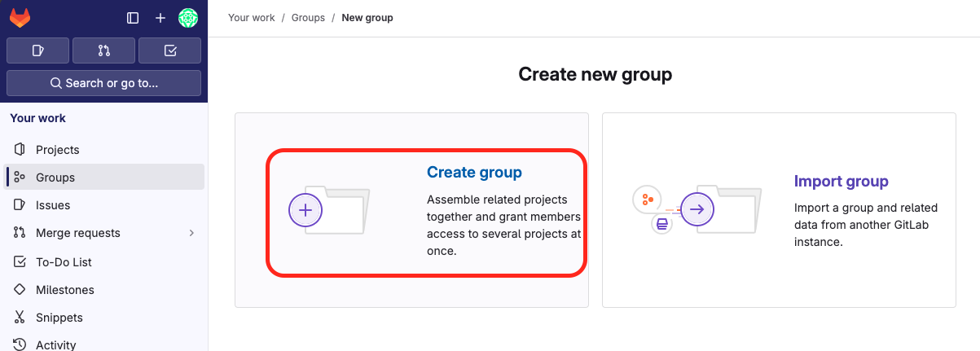The height and width of the screenshot is (351, 980).
Task: Go to Issues in sidebar
Action: click(53, 205)
